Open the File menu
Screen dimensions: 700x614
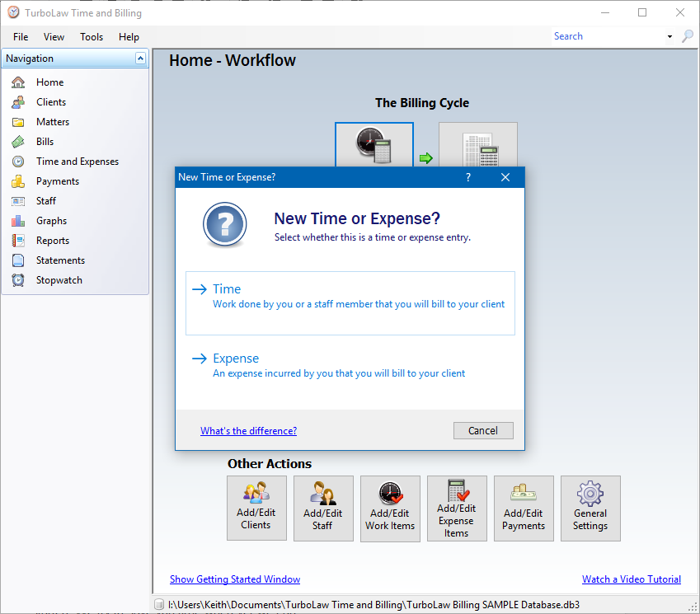tap(21, 37)
